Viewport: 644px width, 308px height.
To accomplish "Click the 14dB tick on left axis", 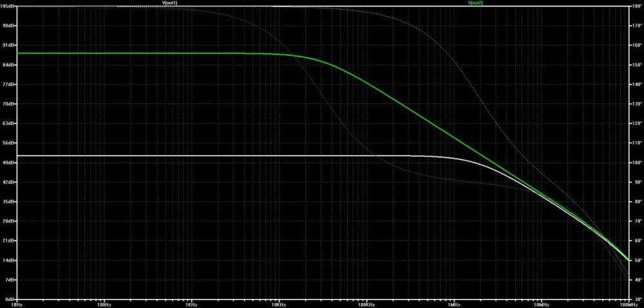I will [10, 260].
